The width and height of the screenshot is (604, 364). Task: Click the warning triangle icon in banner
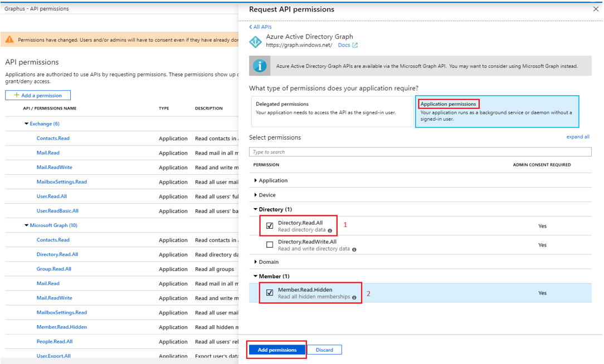pos(9,40)
